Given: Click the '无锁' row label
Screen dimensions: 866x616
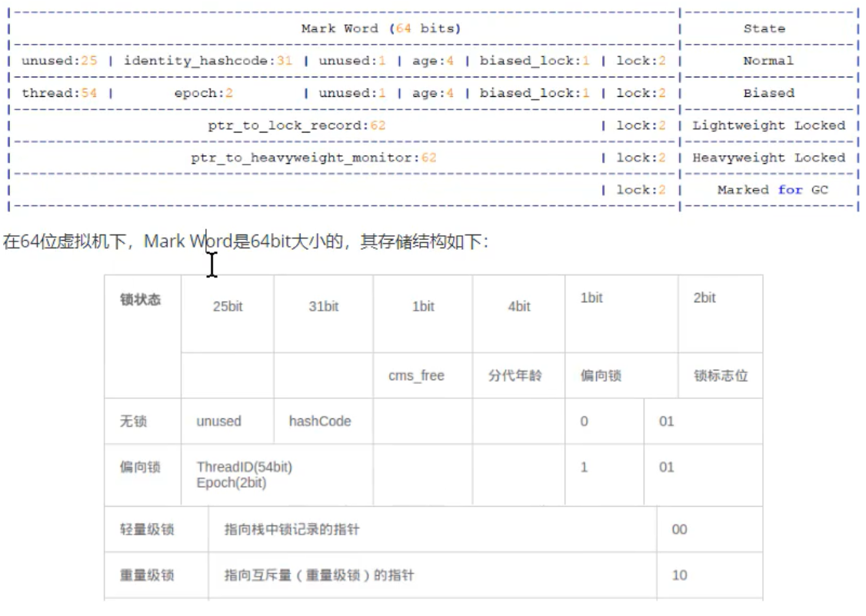Looking at the screenshot, I should pyautogui.click(x=133, y=421).
